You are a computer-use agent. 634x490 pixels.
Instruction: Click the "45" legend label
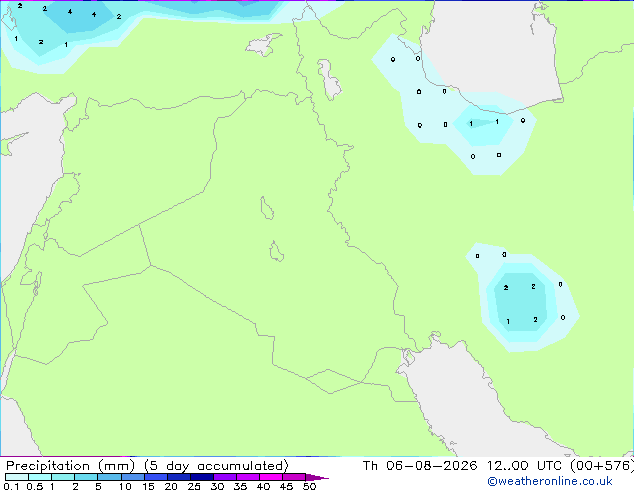pyautogui.click(x=286, y=486)
